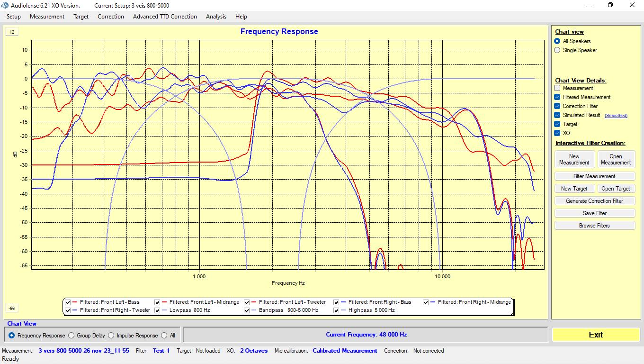Hide the Filtered: Front Right - Bass trace
644x364 pixels.
pos(337,302)
